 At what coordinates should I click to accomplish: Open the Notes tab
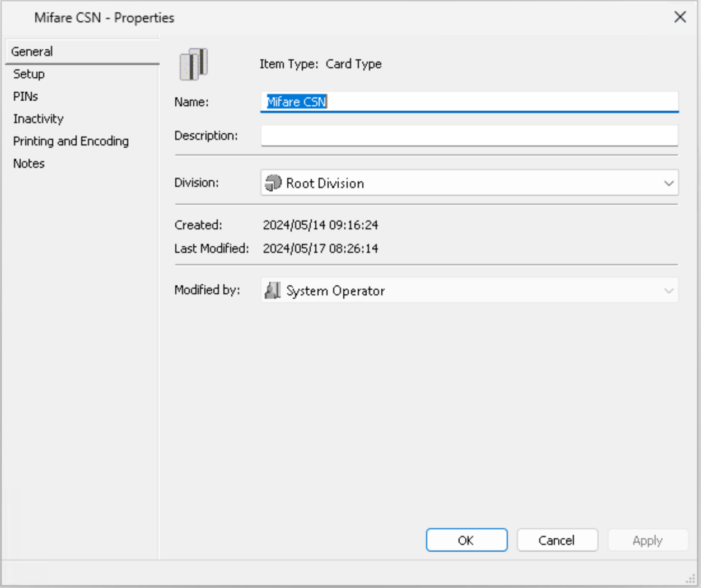(x=29, y=163)
